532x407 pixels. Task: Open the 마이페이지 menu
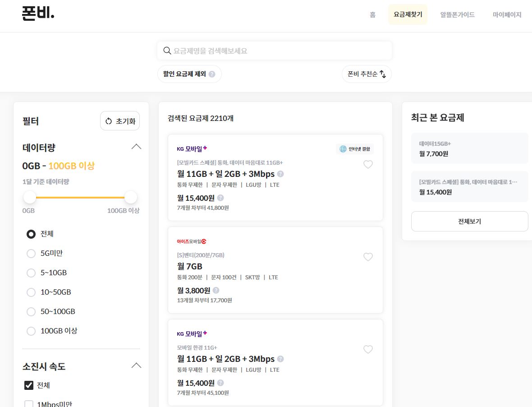[507, 14]
